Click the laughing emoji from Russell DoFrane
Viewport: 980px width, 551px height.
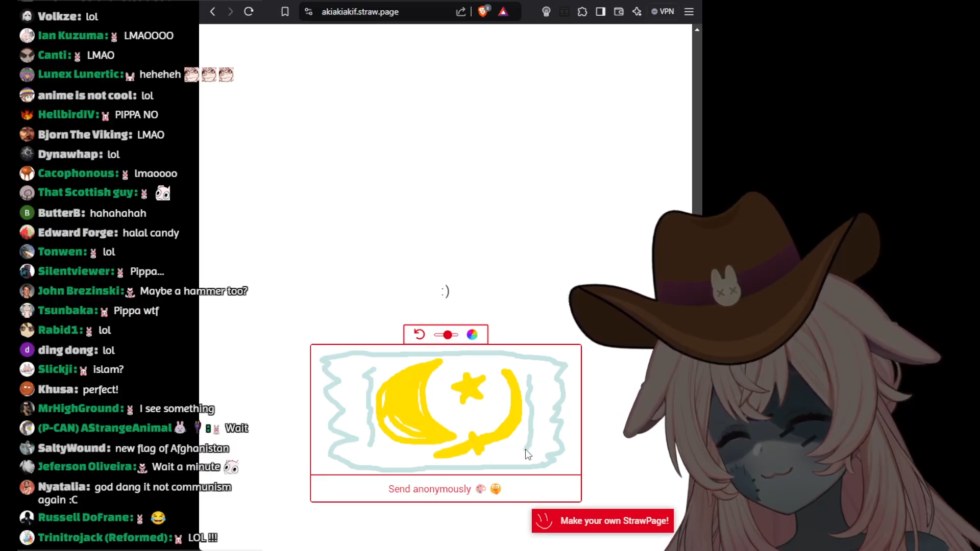click(158, 518)
